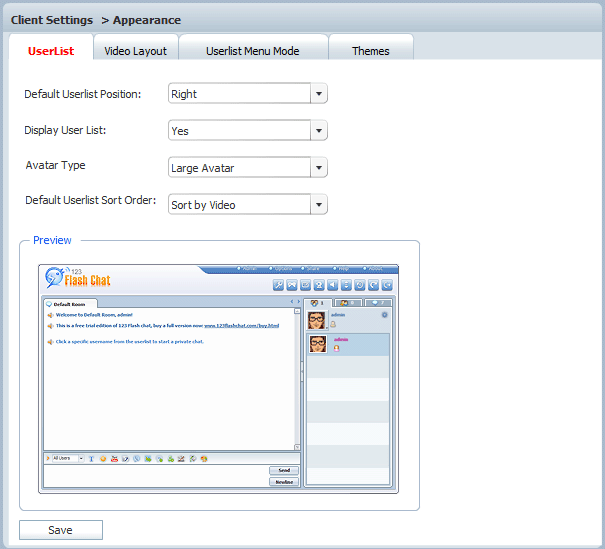Click the smiley emoticon icon in chat toolbar
Viewport: 605px width, 549px height.
[103, 458]
